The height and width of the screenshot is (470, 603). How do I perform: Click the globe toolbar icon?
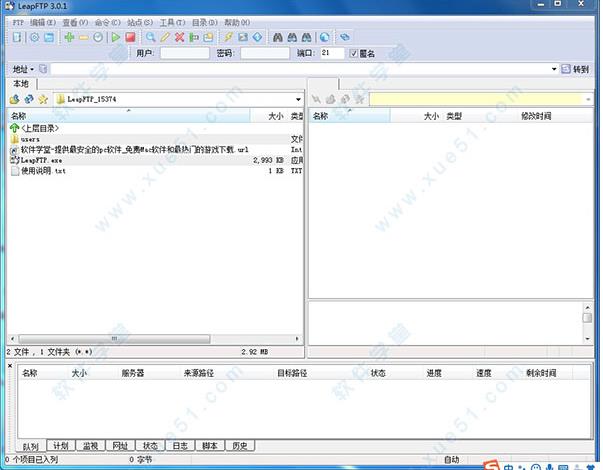[x=325, y=37]
